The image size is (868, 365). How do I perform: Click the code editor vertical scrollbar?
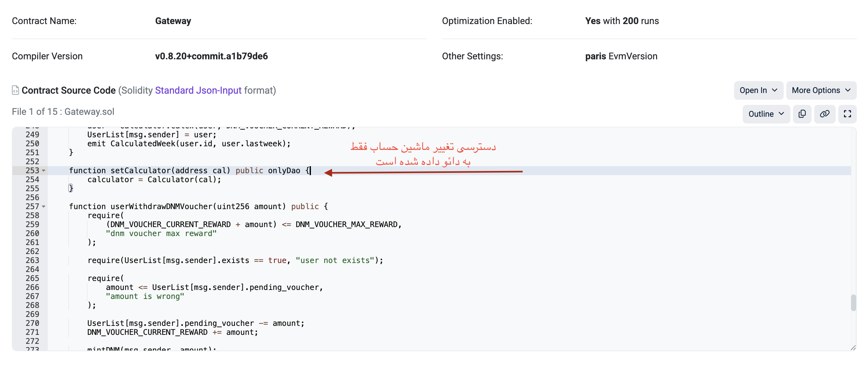[x=853, y=302]
